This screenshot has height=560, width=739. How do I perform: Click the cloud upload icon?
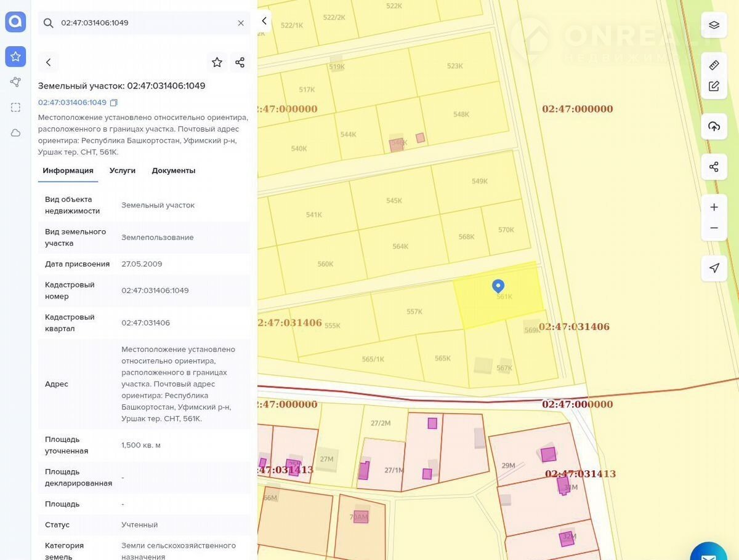click(x=714, y=126)
